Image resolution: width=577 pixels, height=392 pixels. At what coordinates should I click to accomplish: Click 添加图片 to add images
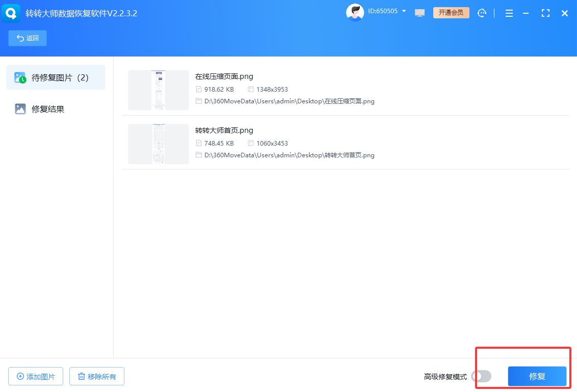[35, 376]
